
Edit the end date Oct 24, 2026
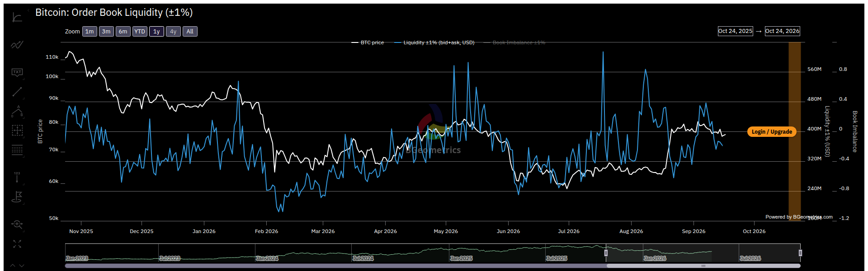pyautogui.click(x=782, y=31)
